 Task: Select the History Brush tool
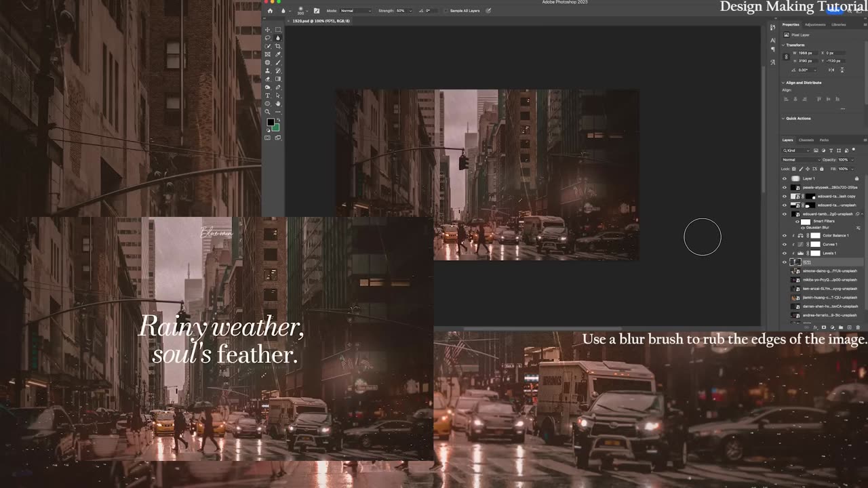(278, 70)
